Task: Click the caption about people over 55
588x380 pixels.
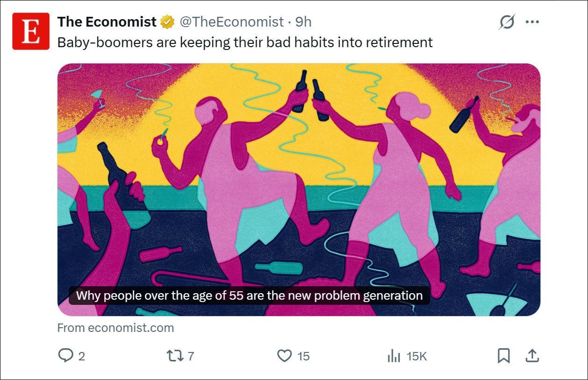Action: [249, 296]
